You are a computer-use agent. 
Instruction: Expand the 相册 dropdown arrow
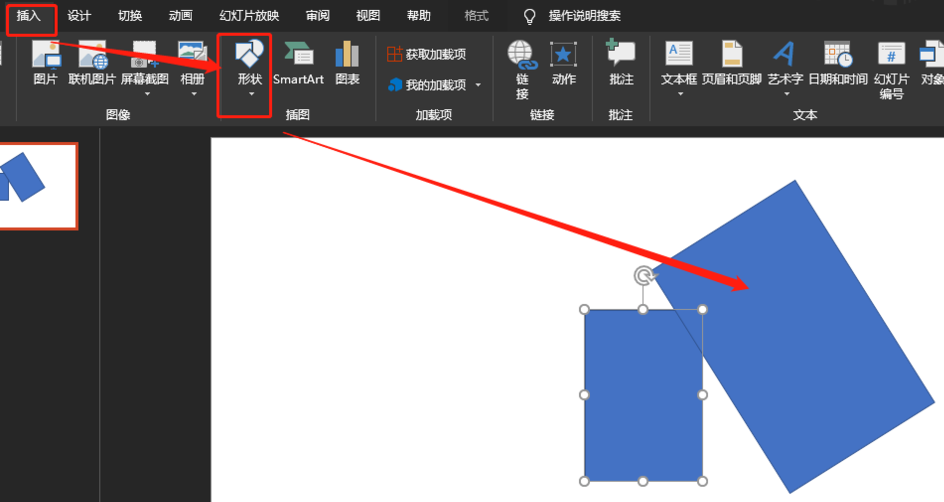pyautogui.click(x=193, y=94)
